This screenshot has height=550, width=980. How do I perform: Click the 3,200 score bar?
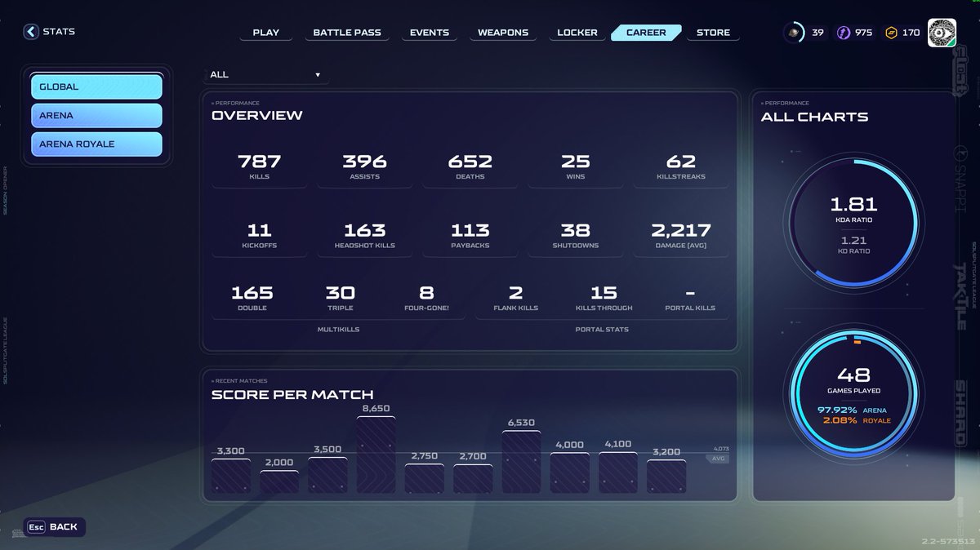pos(666,477)
